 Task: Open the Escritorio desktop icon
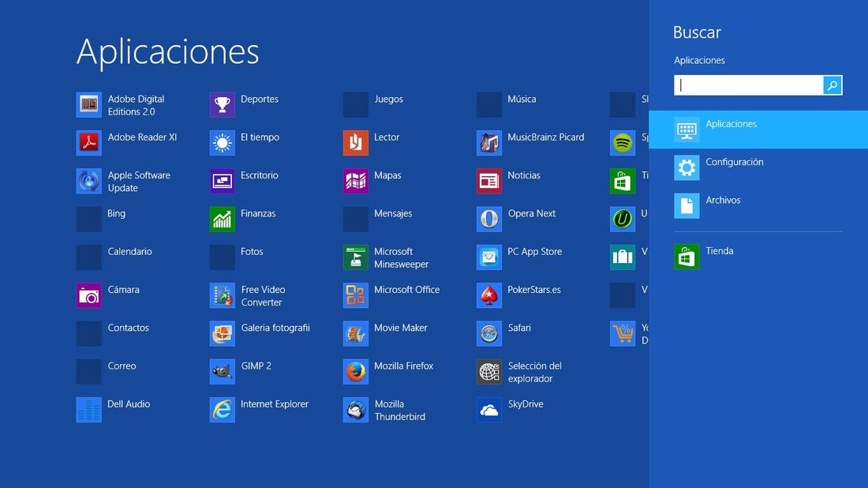pyautogui.click(x=222, y=181)
